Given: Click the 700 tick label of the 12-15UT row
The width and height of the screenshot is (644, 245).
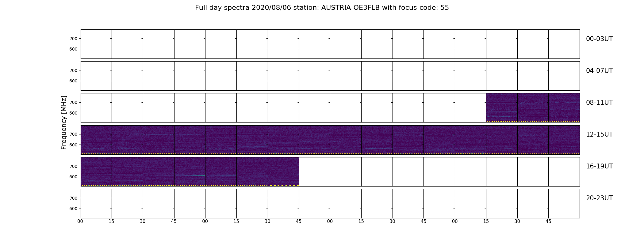Looking at the screenshot, I should pyautogui.click(x=73, y=134).
